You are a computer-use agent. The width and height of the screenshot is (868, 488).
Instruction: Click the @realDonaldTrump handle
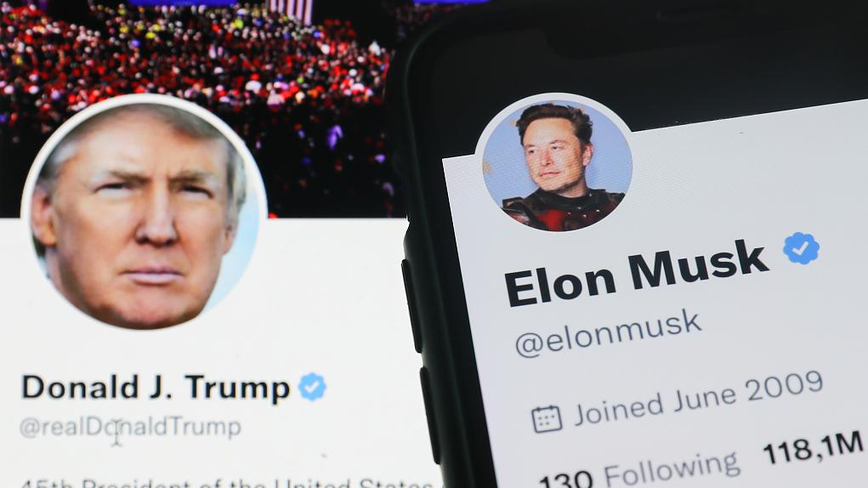[x=131, y=427]
